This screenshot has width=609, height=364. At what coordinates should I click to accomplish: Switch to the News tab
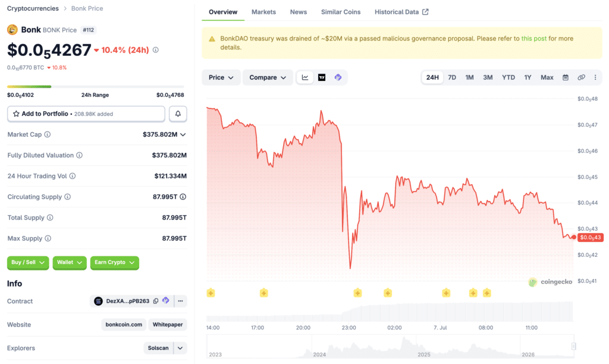coord(299,12)
